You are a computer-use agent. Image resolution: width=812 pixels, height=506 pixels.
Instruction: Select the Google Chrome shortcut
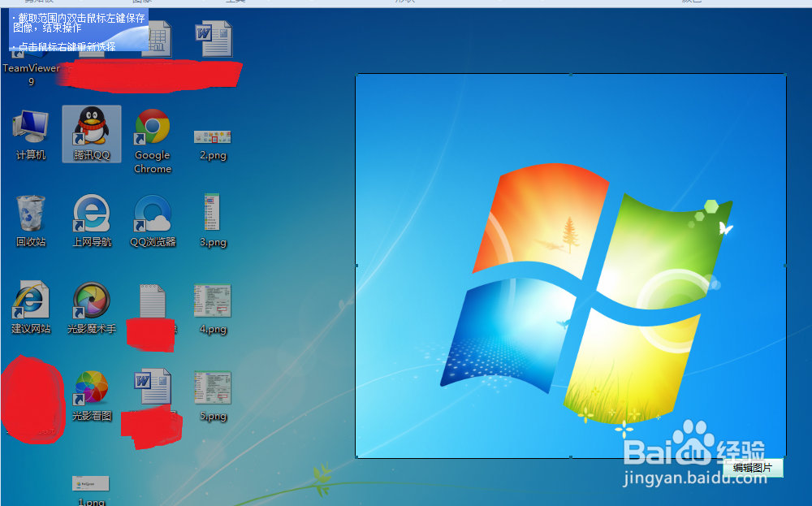(x=153, y=141)
